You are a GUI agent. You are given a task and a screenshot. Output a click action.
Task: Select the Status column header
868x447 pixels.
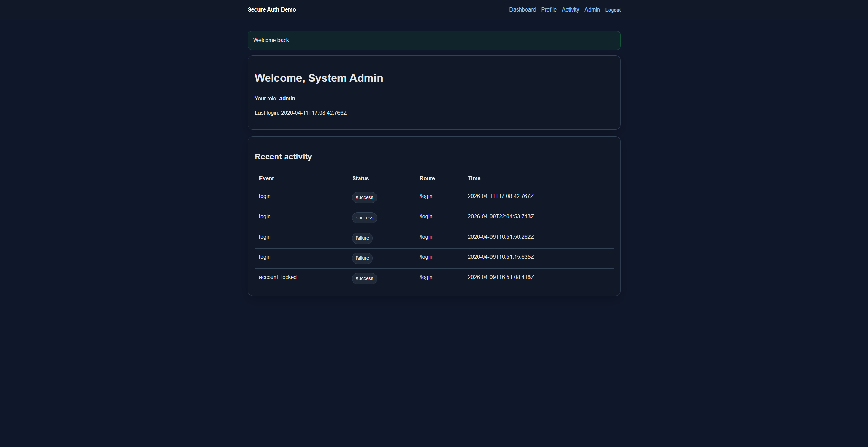click(x=360, y=178)
